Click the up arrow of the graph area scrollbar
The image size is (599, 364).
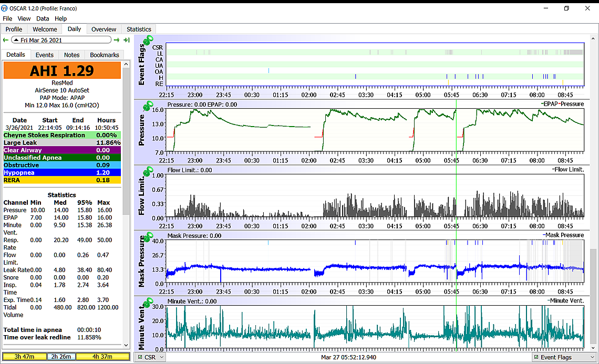[593, 38]
